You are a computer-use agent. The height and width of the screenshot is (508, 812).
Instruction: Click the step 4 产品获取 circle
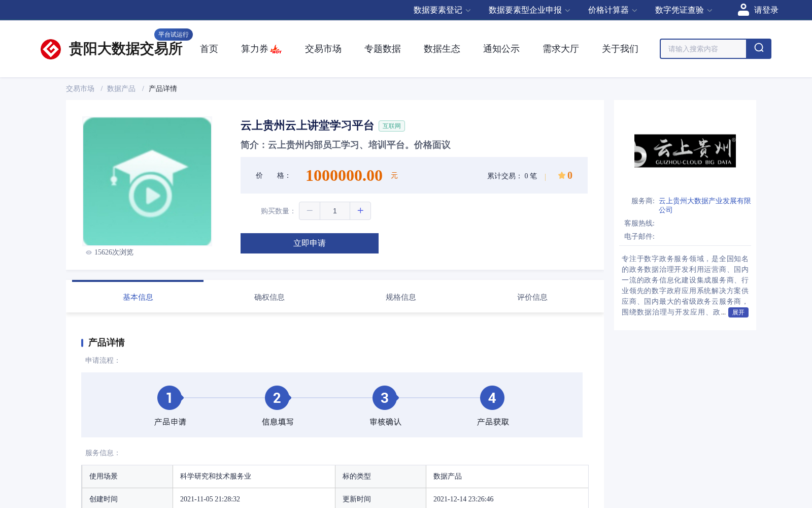tap(492, 398)
